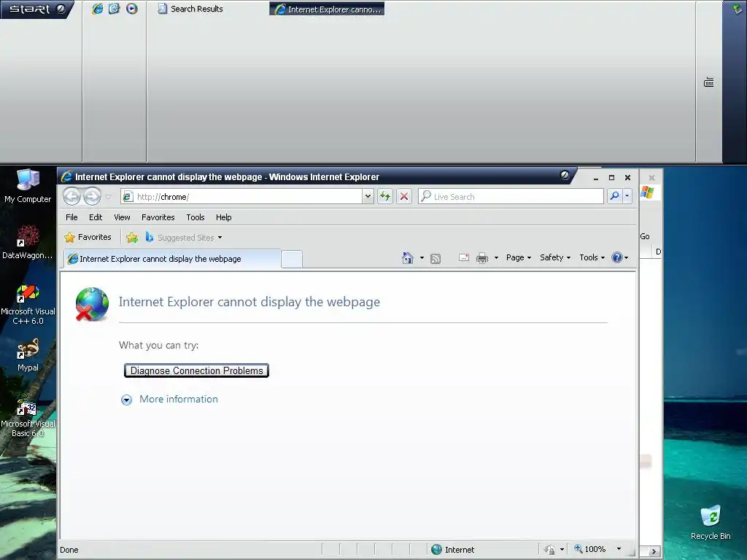
Task: Expand More information section arrow
Action: click(126, 400)
